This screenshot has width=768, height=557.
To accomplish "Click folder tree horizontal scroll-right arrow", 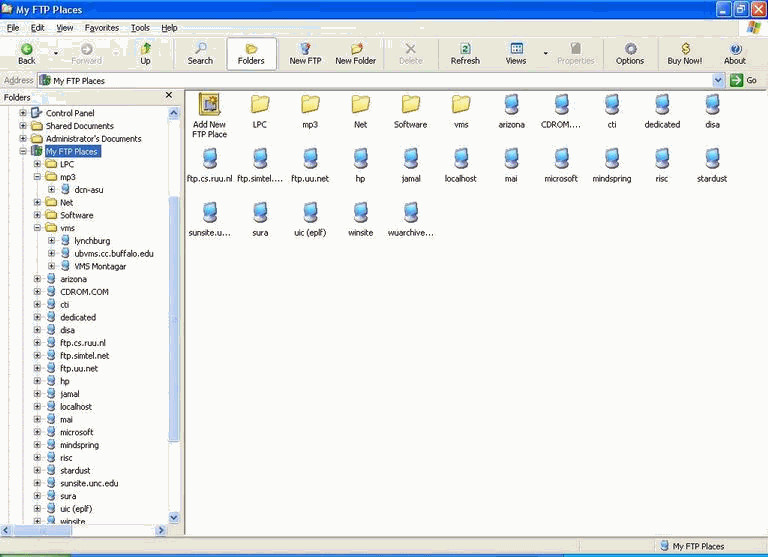I will (161, 530).
